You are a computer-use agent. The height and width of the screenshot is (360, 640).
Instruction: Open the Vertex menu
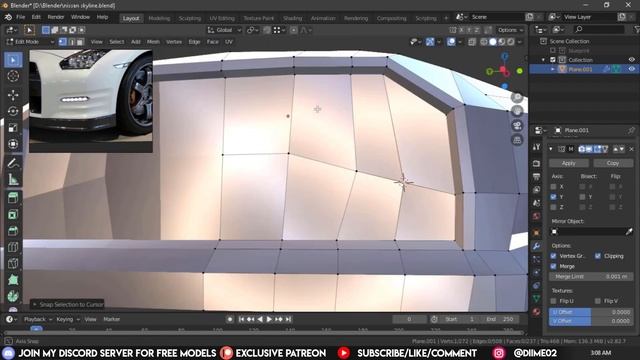174,42
